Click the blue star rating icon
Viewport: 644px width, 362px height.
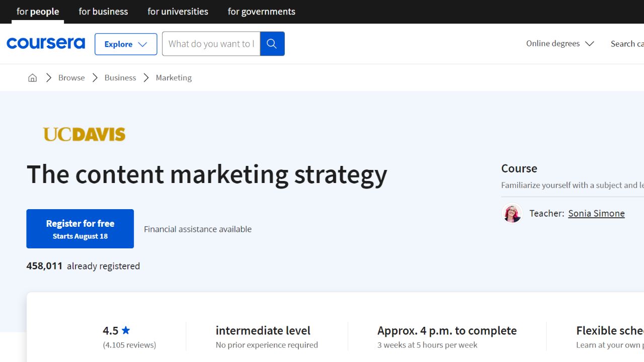click(x=125, y=330)
